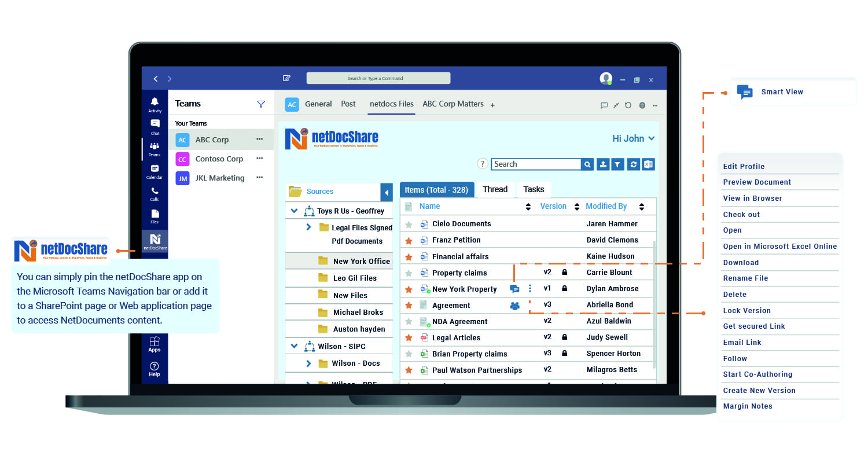Click the filter funnel beside Teams heading
Screen dimensions: 868x463
[261, 104]
